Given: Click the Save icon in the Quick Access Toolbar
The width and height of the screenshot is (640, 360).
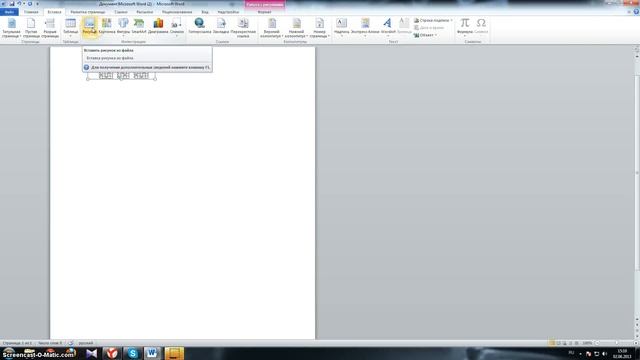Looking at the screenshot, I should tap(11, 4).
